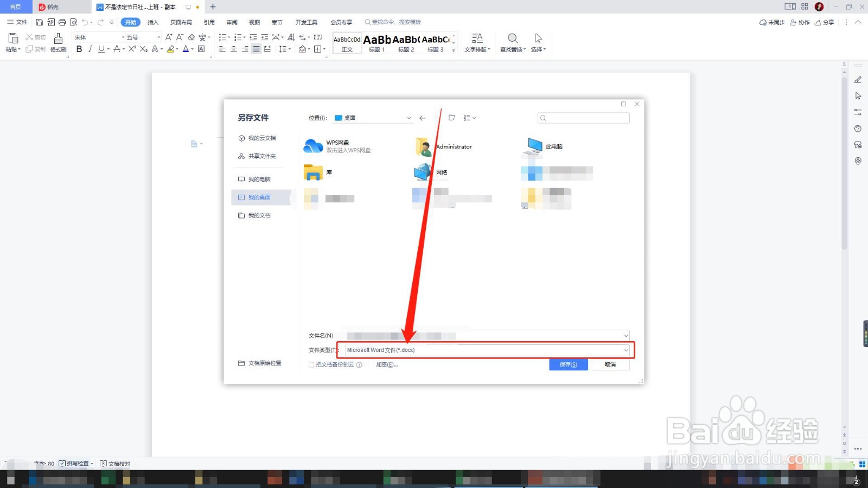Go back with the dialog's left arrow
The height and width of the screenshot is (488, 868).
422,118
